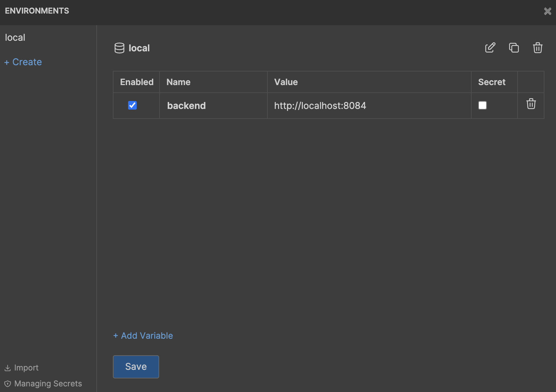Screen dimensions: 556x392
Task: Click the rename environment pencil icon
Action: (490, 48)
